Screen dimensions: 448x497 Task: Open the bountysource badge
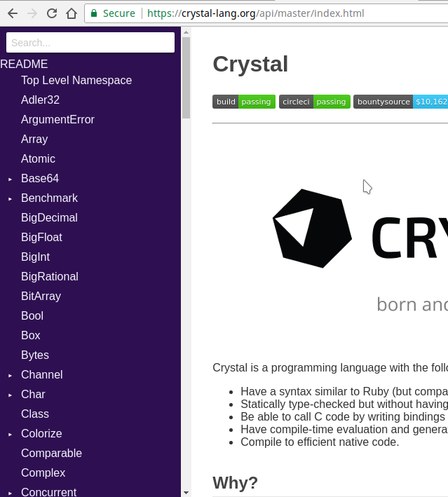[x=401, y=102]
